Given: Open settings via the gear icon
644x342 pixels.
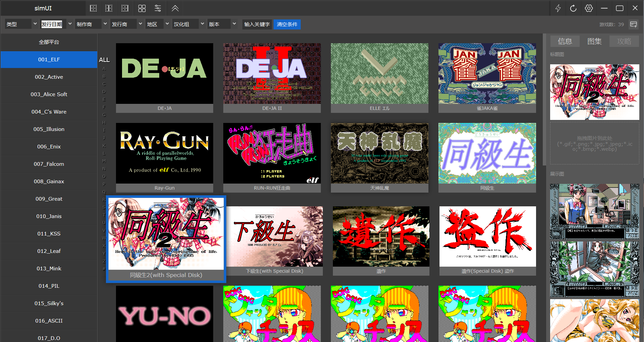Looking at the screenshot, I should tap(589, 8).
